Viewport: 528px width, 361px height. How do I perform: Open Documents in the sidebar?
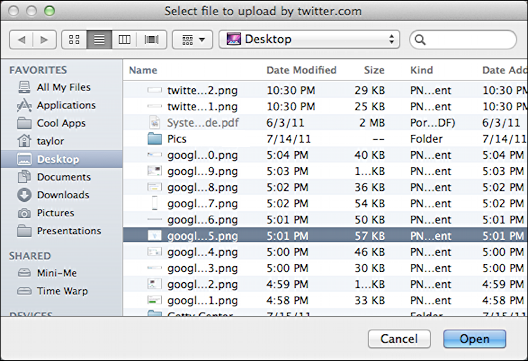pos(62,177)
